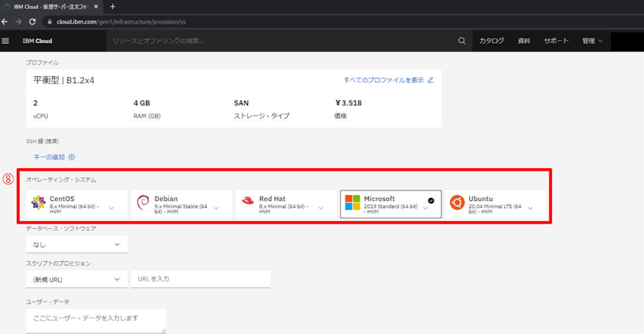The height and width of the screenshot is (334, 644).
Task: Open the hamburger navigation menu
Action: point(6,41)
